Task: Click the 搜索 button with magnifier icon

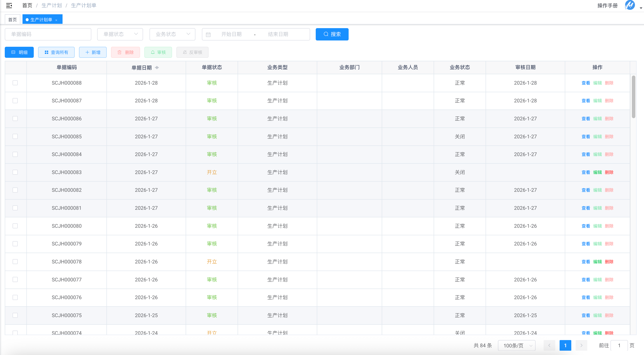Action: point(332,34)
